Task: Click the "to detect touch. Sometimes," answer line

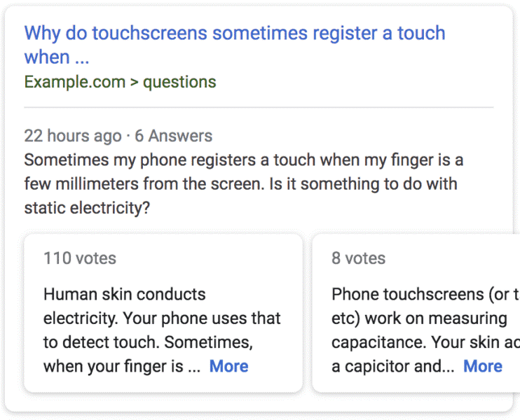Action: tap(148, 342)
